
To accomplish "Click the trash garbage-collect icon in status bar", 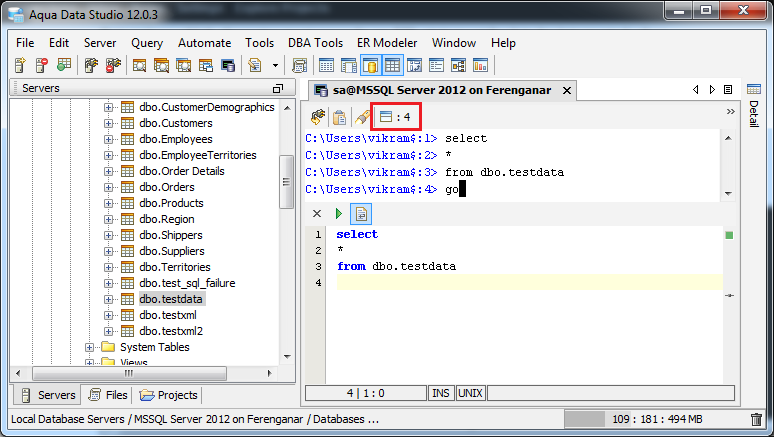I will [x=756, y=419].
